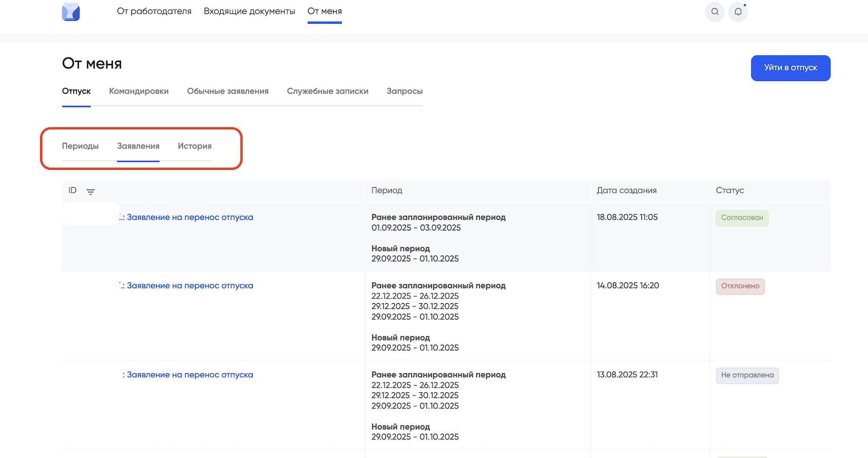This screenshot has height=458, width=868.
Task: Open the filter icon beside ID
Action: coord(90,192)
